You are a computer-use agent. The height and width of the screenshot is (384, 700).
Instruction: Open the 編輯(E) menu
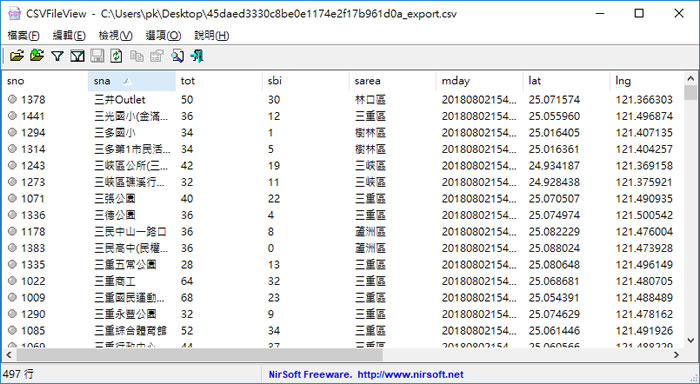[x=69, y=35]
